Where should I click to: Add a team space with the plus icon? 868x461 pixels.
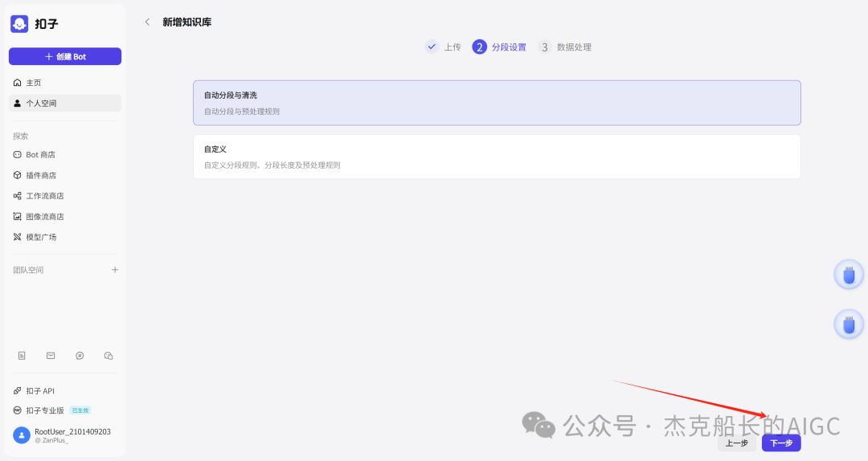point(115,270)
